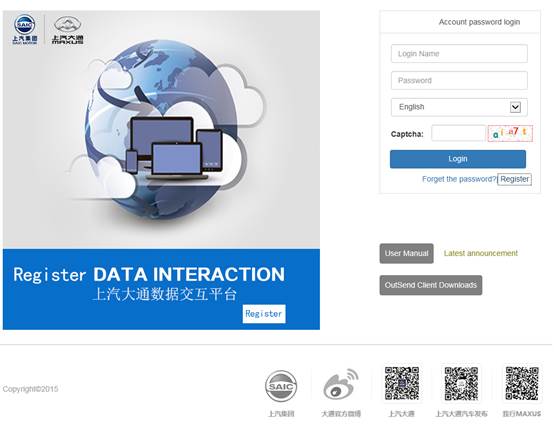Click the Register DATA INTERACTION heading
This screenshot has height=425, width=554.
pyautogui.click(x=149, y=275)
